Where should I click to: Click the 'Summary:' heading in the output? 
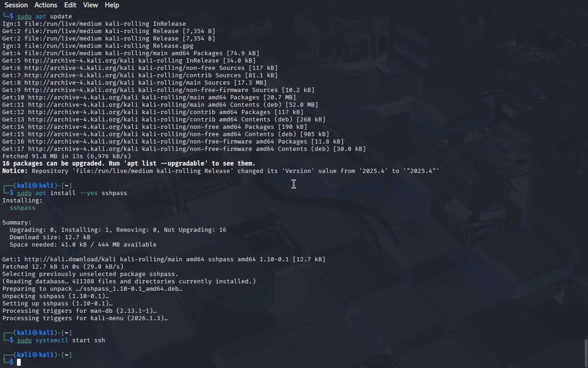[17, 223]
